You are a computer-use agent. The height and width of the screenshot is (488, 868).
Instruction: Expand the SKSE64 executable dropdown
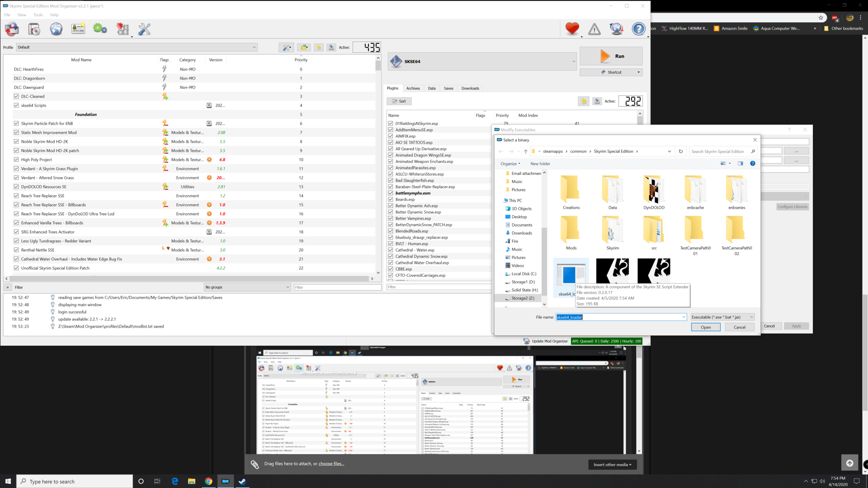coord(482,61)
